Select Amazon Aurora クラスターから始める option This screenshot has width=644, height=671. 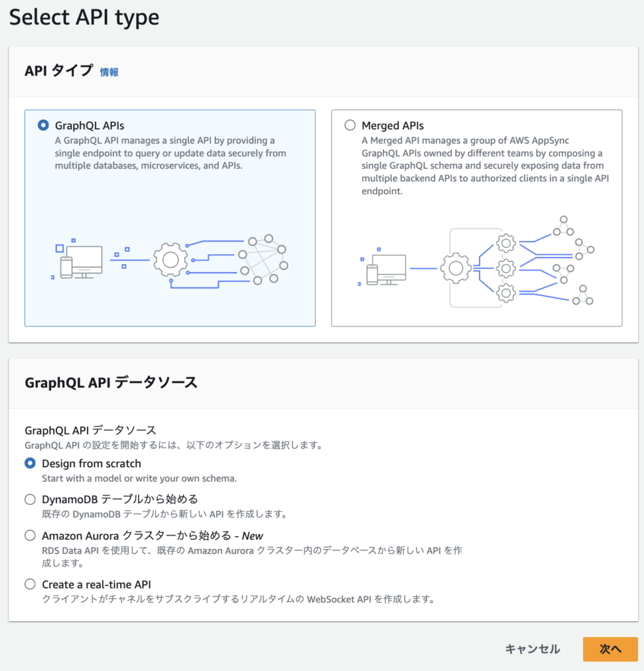pyautogui.click(x=29, y=535)
